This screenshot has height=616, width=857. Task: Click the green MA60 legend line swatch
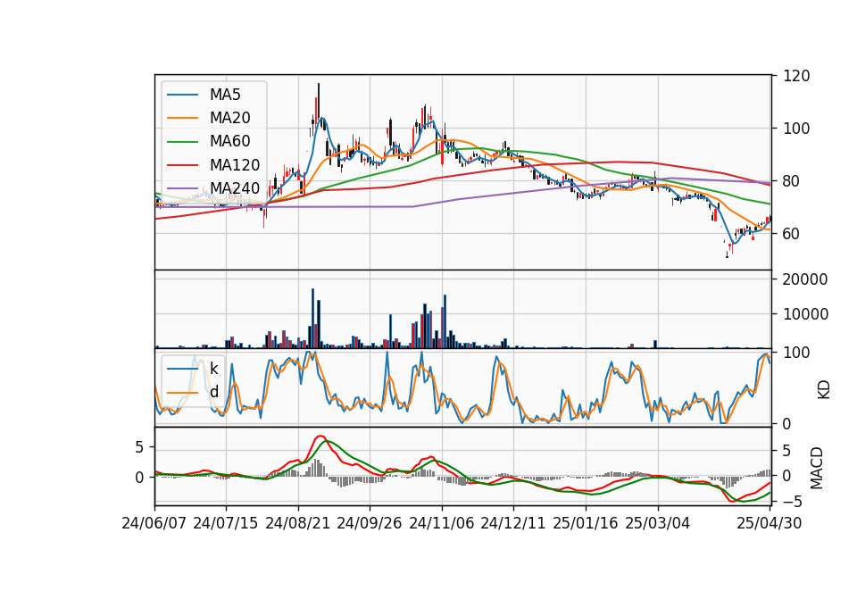[182, 142]
